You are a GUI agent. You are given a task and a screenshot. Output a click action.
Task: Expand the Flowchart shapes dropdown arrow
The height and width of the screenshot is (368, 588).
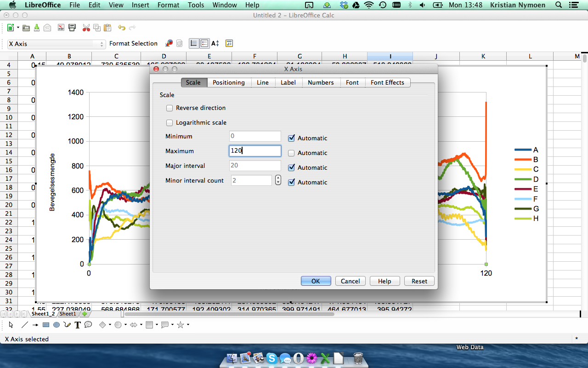157,325
